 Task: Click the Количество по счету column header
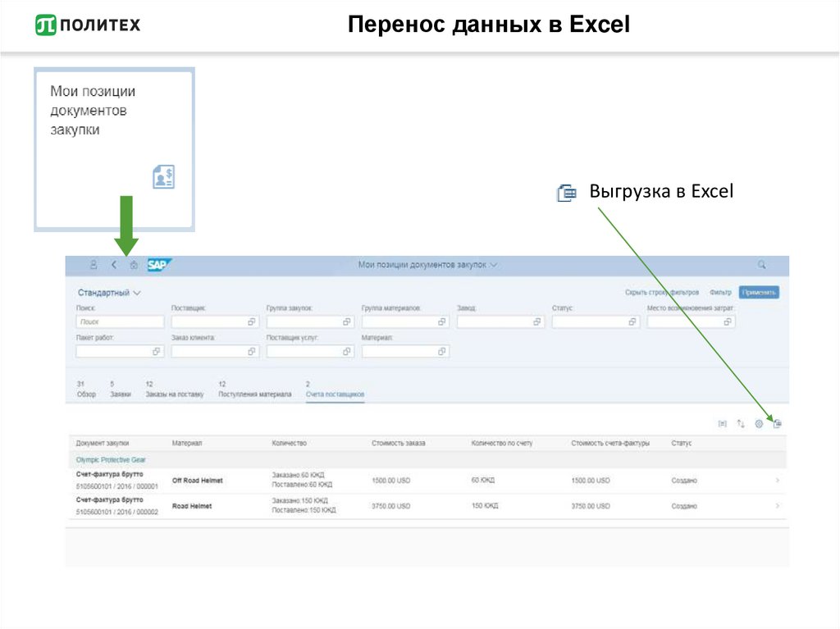tap(502, 443)
